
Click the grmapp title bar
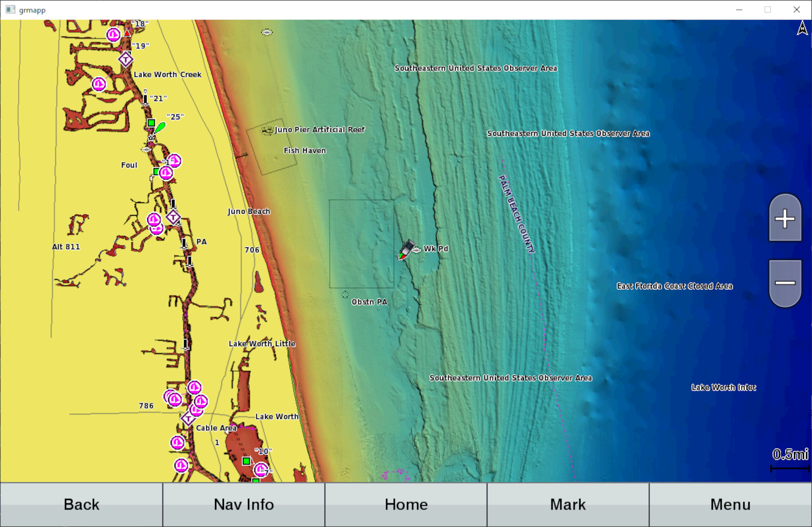point(32,10)
